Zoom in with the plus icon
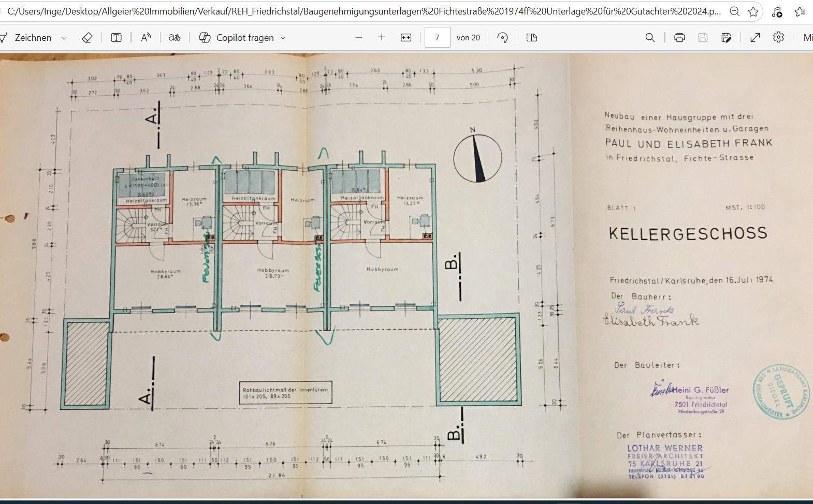Screen dimensions: 813x504 [x=382, y=38]
